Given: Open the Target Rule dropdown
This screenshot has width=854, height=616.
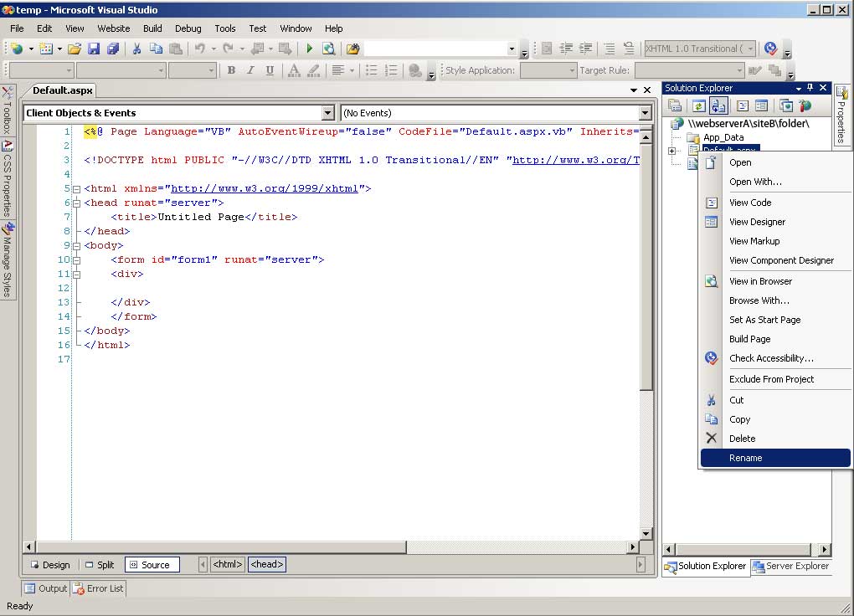Looking at the screenshot, I should [739, 70].
